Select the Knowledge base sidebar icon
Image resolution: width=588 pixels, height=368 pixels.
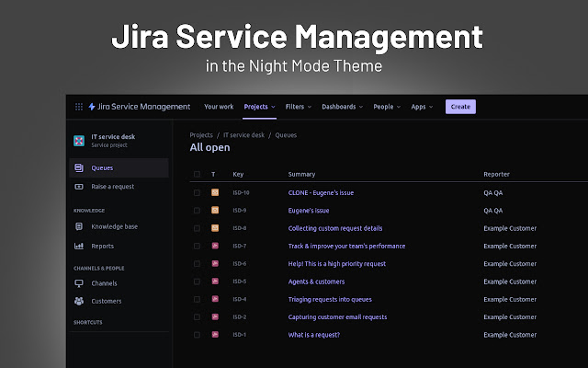79,226
